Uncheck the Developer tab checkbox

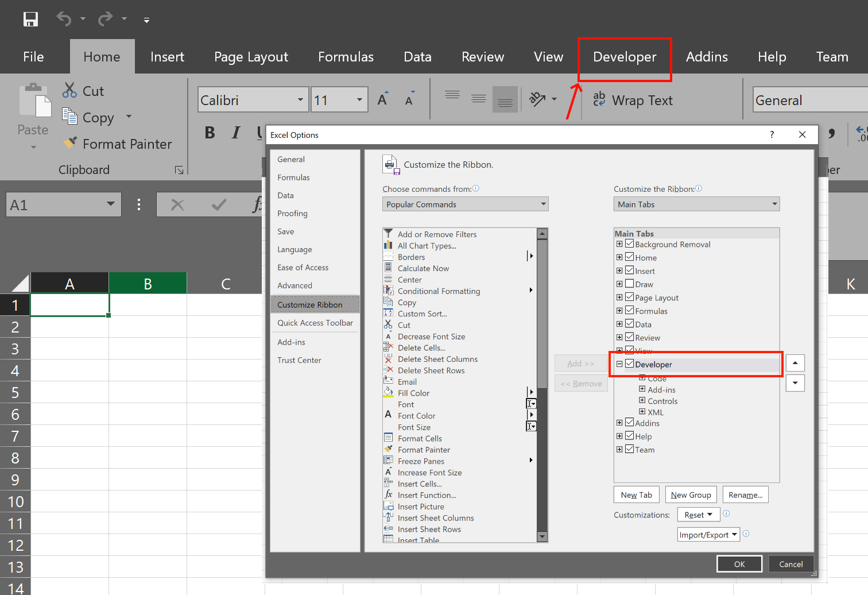pos(630,364)
